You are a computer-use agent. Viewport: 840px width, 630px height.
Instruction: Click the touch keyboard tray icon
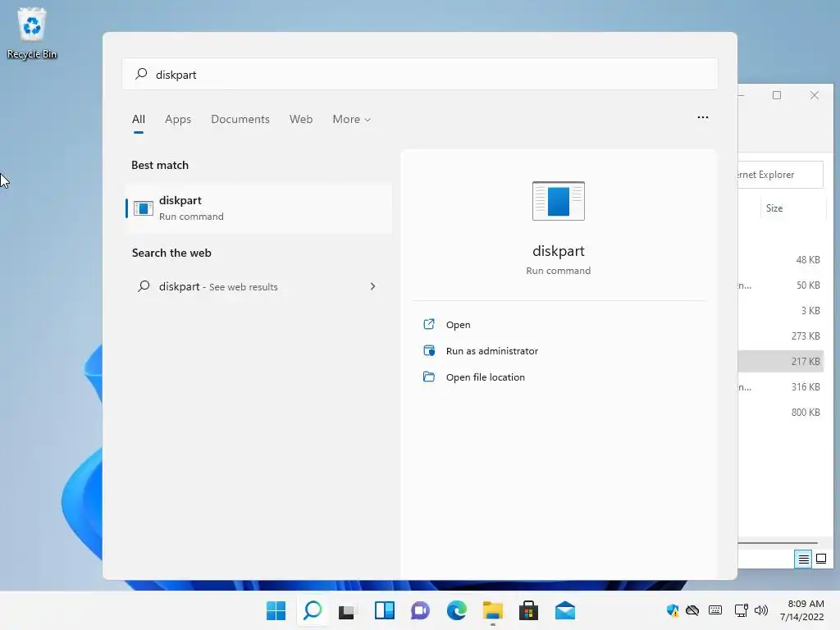pos(715,610)
